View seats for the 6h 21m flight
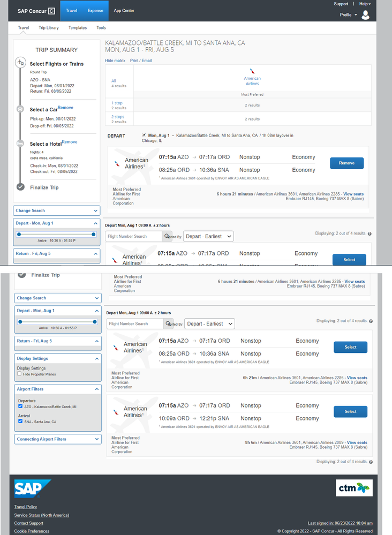 pyautogui.click(x=357, y=378)
